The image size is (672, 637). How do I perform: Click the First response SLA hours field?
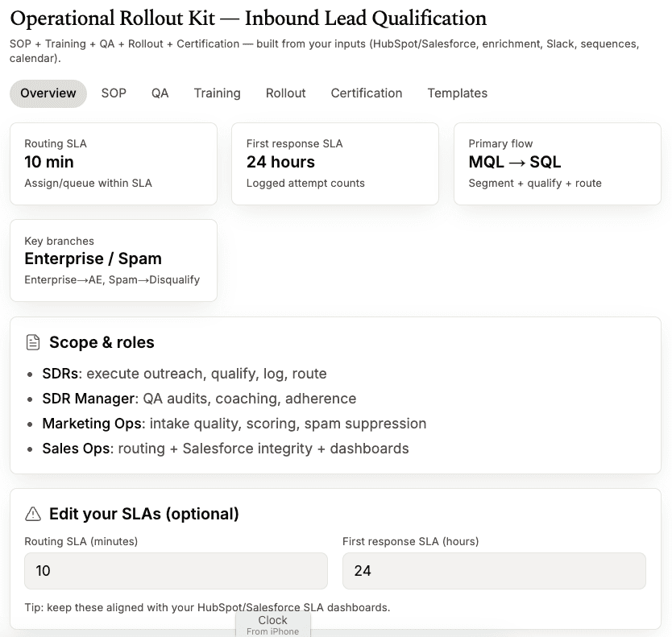tap(494, 571)
